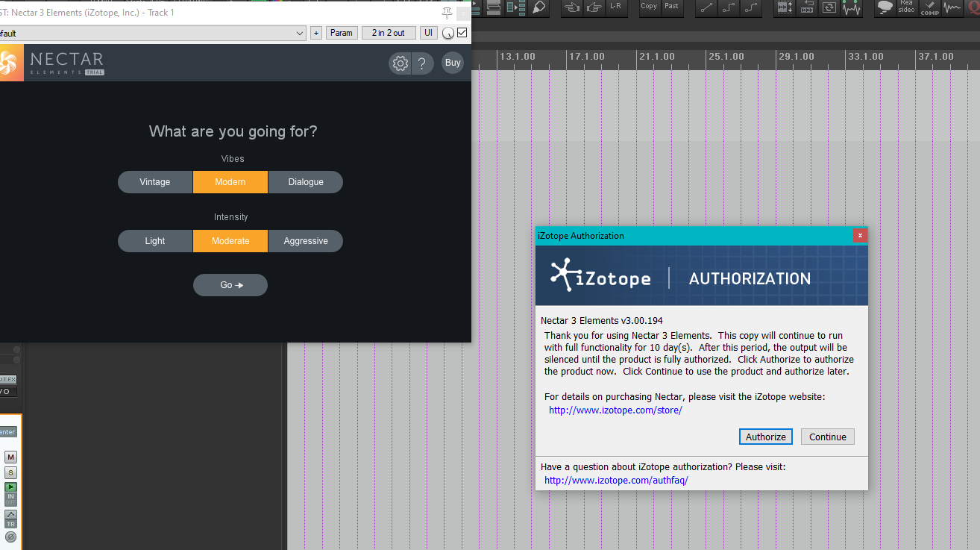This screenshot has width=980, height=550.
Task: Select Aggressive intensity
Action: (306, 241)
